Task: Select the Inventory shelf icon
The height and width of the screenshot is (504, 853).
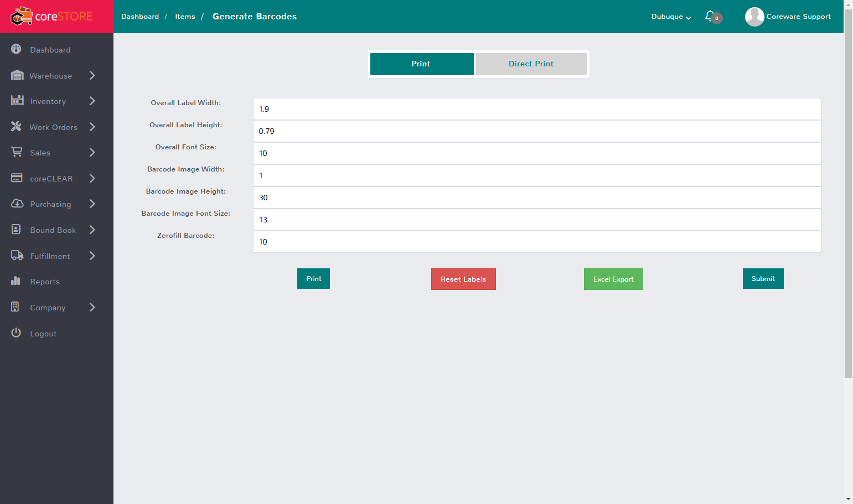Action: (x=17, y=100)
